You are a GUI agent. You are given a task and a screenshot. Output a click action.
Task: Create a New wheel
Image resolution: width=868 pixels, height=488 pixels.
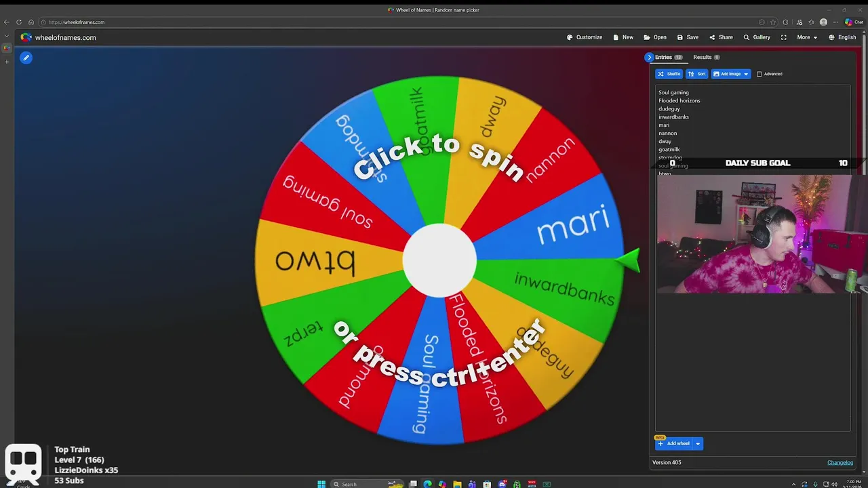click(x=623, y=37)
